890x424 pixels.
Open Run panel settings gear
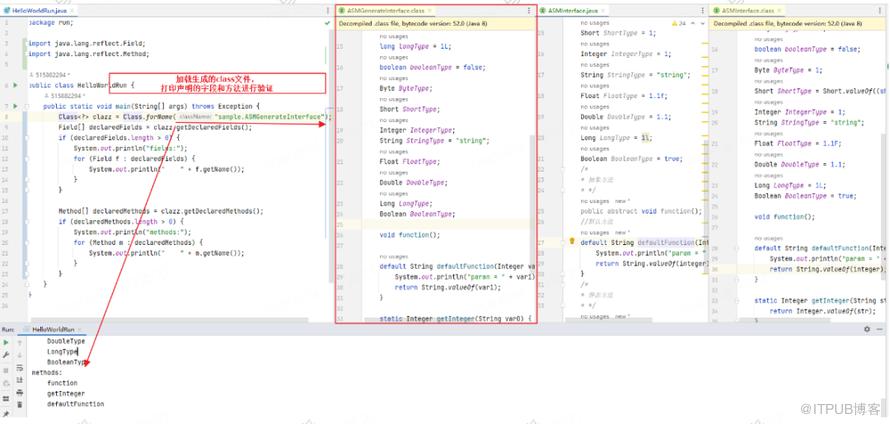pyautogui.click(x=867, y=329)
